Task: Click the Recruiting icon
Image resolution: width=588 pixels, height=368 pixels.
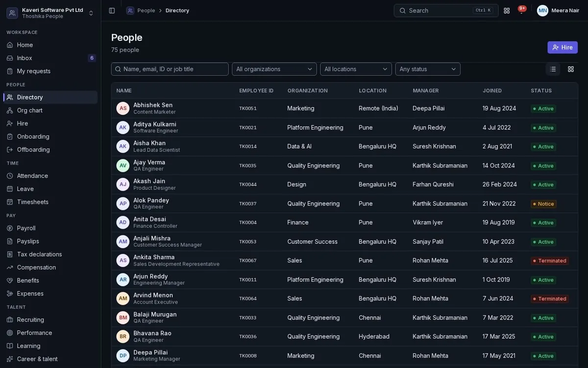Action: coord(10,320)
